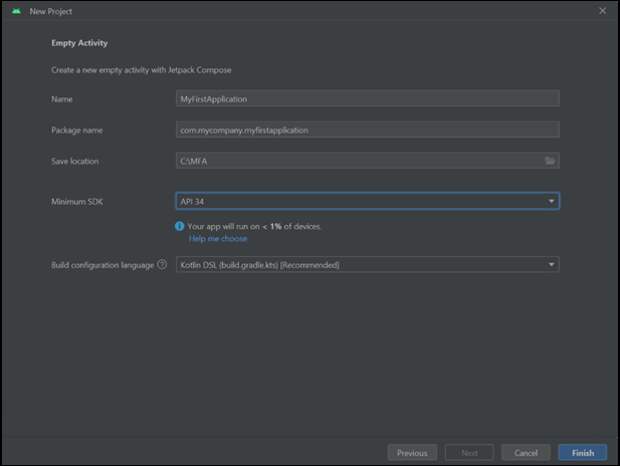
Task: Click the 'Create a new empty activity' description
Action: click(141, 70)
